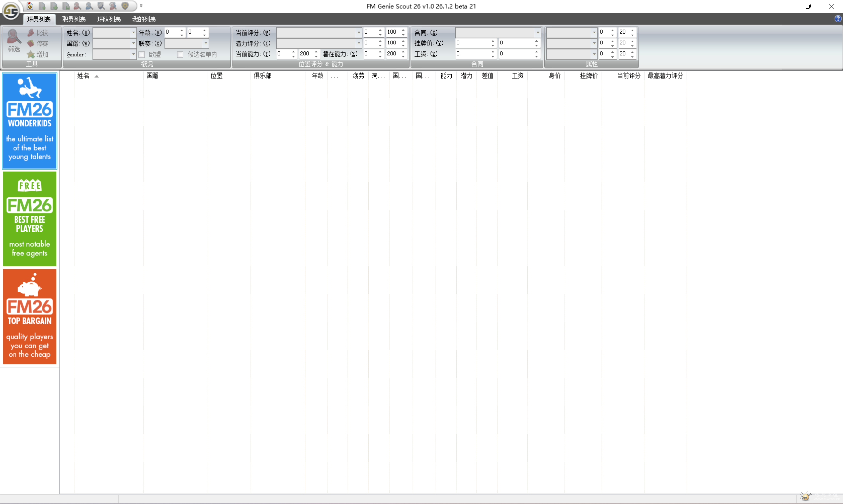The width and height of the screenshot is (843, 504).
Task: Switch to the 职员列表 tab
Action: pyautogui.click(x=74, y=19)
